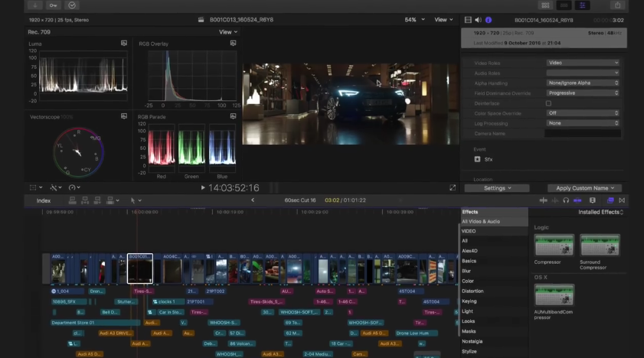Expand the Alpha Handling dropdown
Image resolution: width=644 pixels, height=358 pixels.
tap(582, 83)
